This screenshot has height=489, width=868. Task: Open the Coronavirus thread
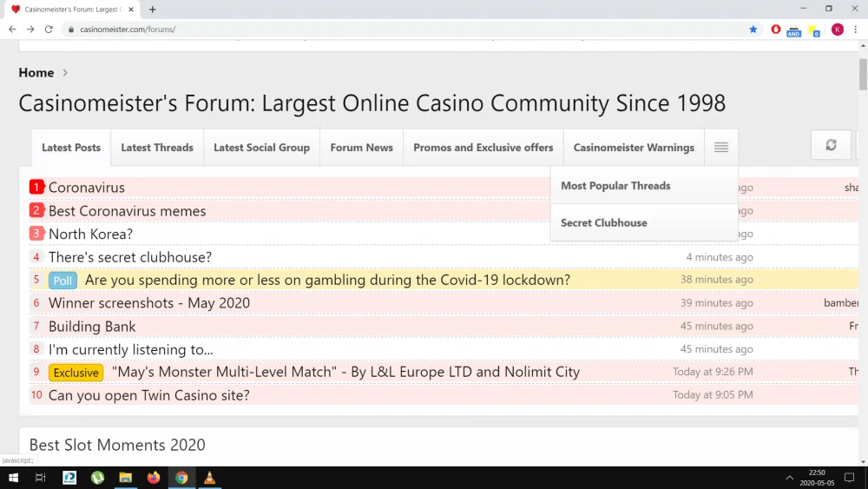(86, 188)
